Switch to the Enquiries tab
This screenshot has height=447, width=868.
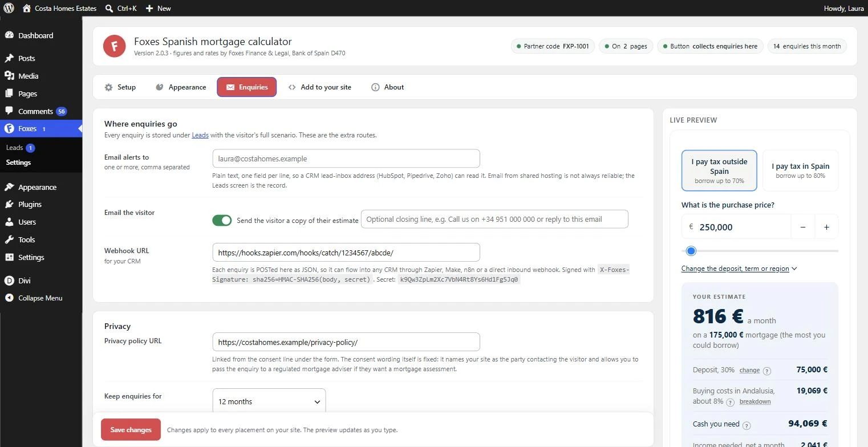246,87
